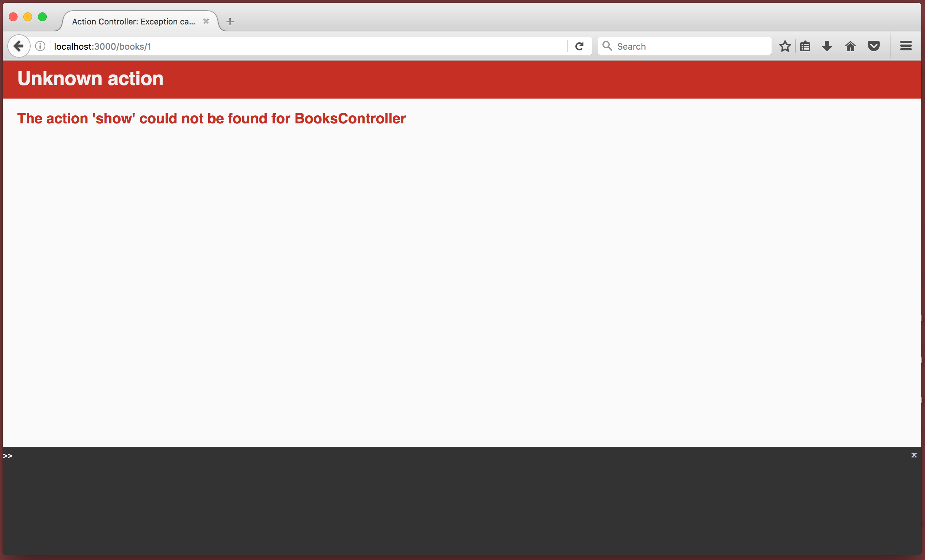The height and width of the screenshot is (560, 925).
Task: Click the Pocket save icon
Action: 873,46
